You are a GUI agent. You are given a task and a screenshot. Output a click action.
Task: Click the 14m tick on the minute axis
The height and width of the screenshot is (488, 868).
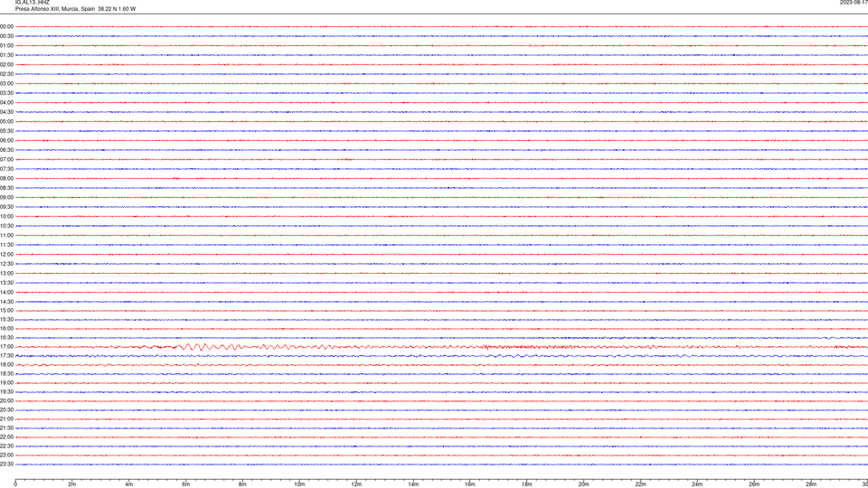click(413, 484)
